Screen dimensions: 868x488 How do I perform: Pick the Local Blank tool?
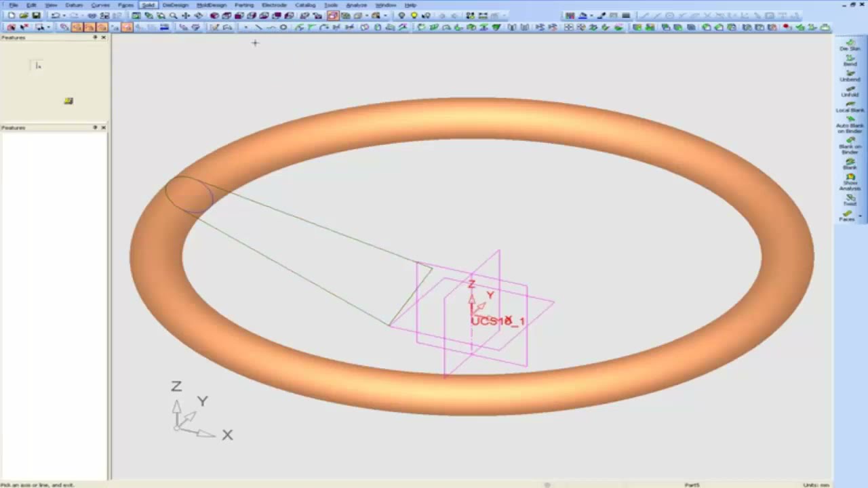click(850, 107)
